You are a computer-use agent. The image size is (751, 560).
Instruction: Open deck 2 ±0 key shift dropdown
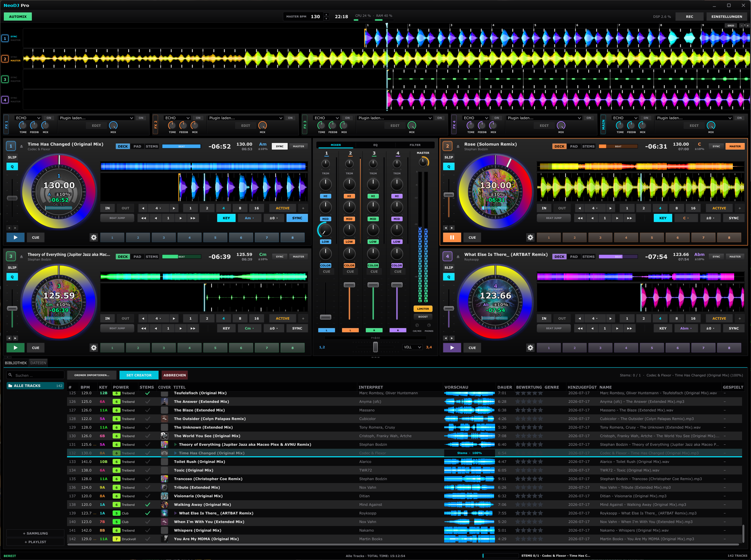[710, 218]
